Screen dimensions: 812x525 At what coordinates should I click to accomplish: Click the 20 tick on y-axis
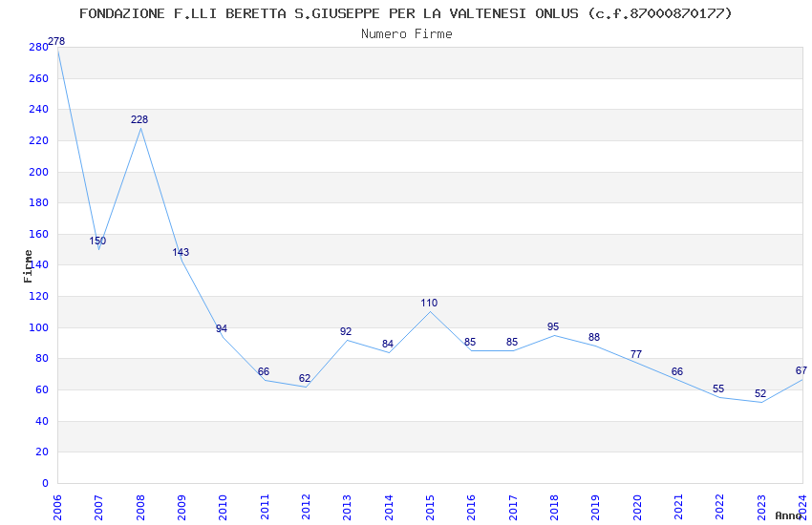tap(42, 452)
